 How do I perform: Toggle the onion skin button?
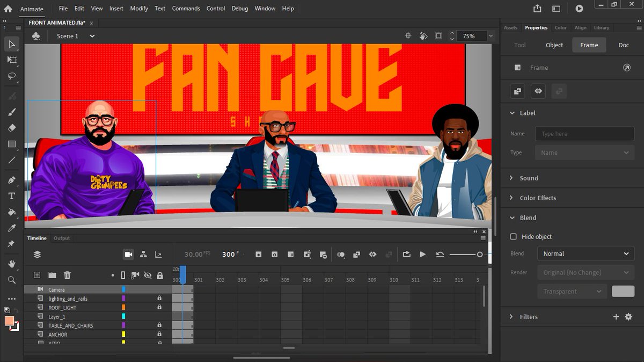click(x=340, y=255)
